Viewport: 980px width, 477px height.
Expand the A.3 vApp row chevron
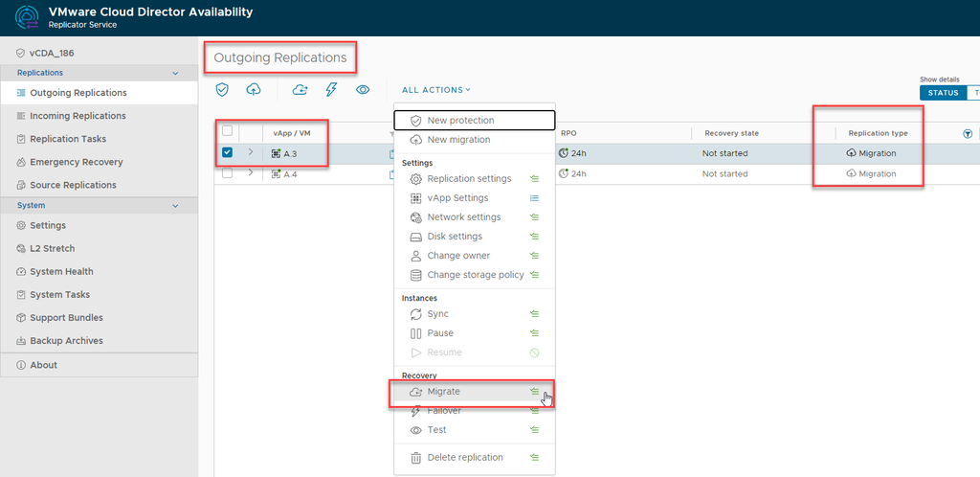point(251,152)
